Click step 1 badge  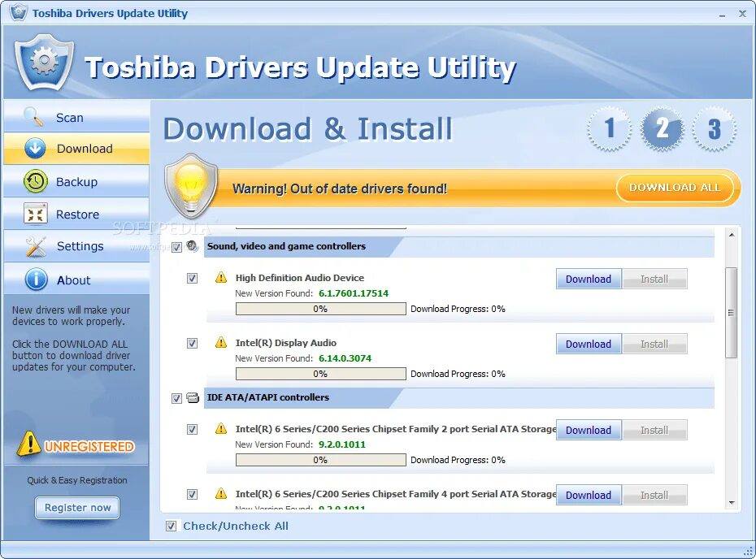click(610, 128)
